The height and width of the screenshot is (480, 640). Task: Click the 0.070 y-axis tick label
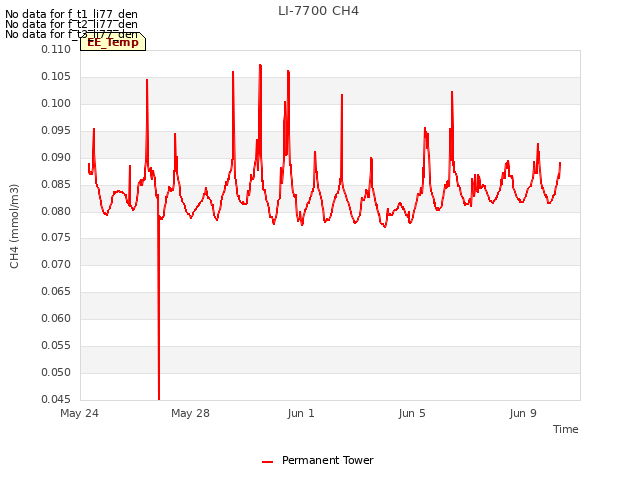coord(56,264)
